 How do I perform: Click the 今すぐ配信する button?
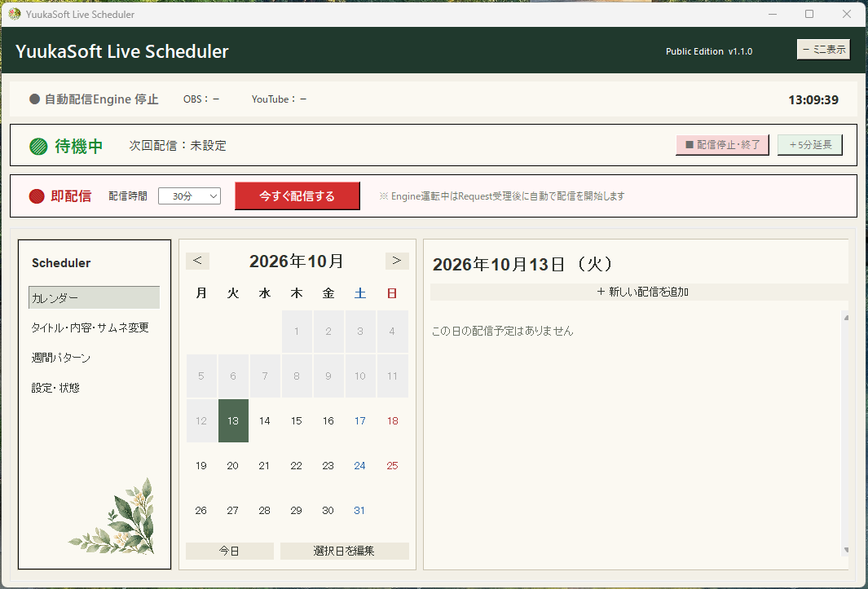coord(297,196)
